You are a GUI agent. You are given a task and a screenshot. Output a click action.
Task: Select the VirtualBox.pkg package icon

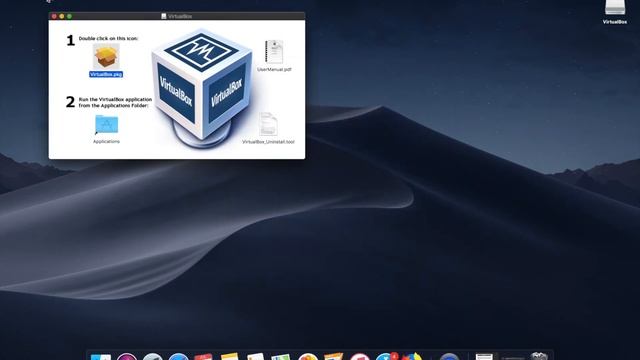pos(106,57)
